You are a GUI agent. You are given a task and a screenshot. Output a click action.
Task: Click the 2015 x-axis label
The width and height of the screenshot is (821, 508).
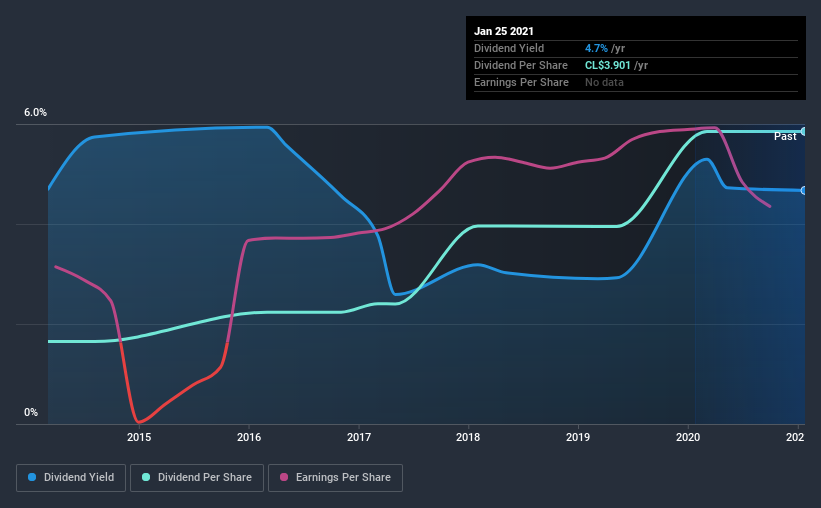(x=139, y=437)
